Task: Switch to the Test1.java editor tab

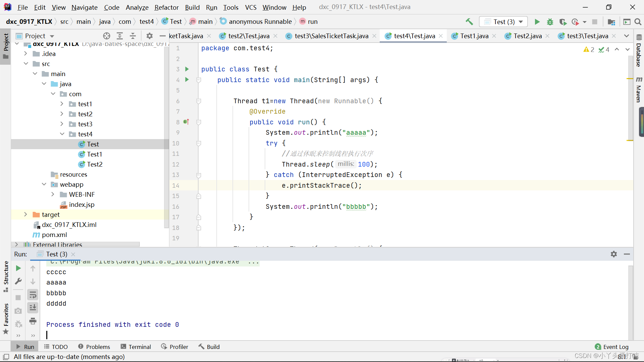Action: (x=474, y=36)
